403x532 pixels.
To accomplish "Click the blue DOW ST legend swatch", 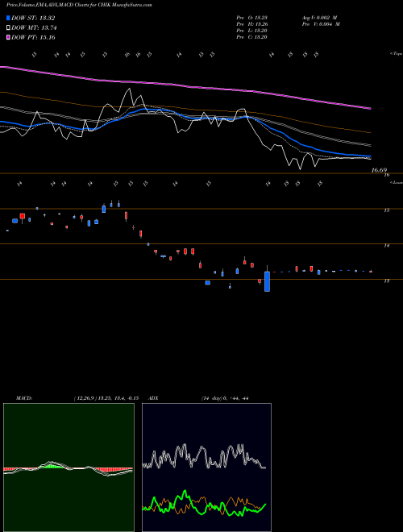I will [x=8, y=18].
